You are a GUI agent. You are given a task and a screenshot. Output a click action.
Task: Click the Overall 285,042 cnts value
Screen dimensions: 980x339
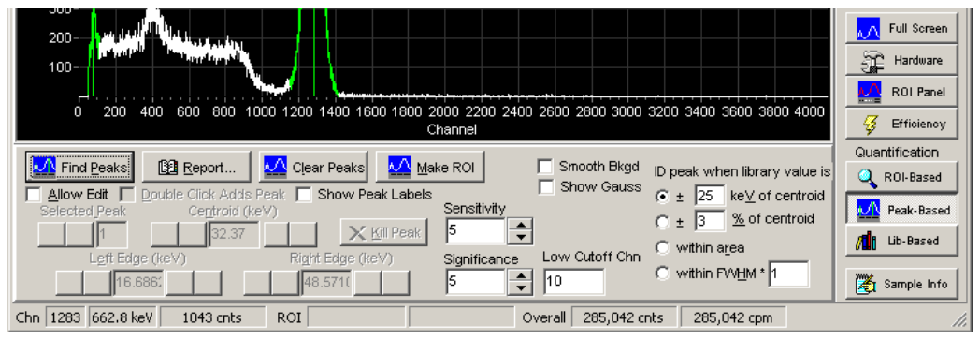coord(625,317)
